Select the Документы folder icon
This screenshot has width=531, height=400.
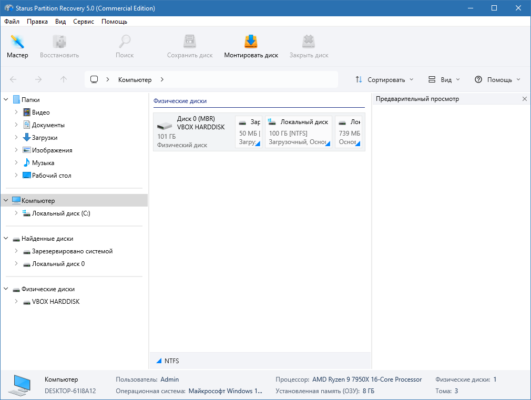tap(26, 125)
